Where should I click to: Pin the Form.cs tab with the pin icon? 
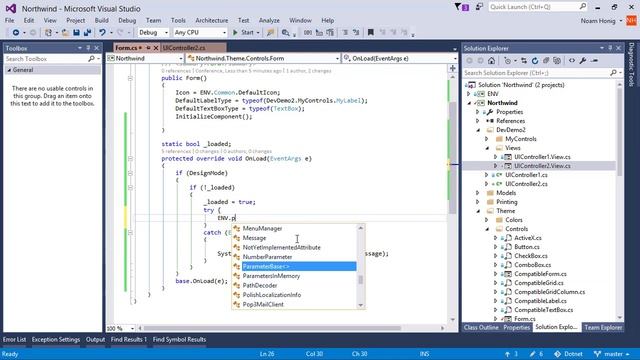148,48
